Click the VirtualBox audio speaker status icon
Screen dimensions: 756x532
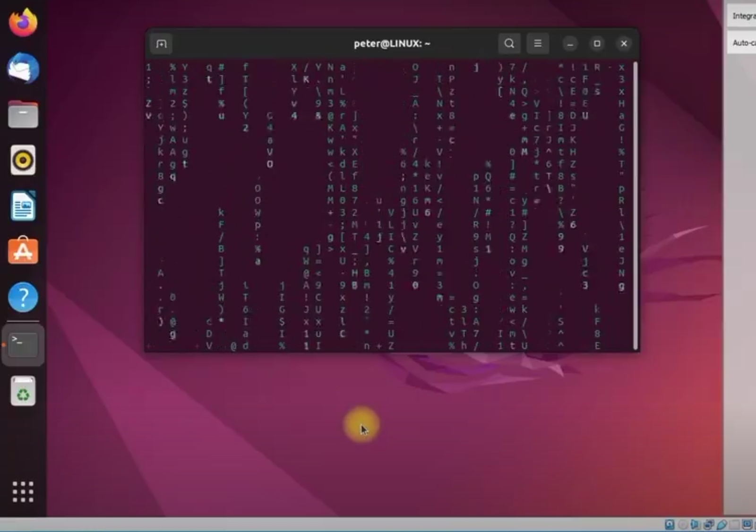coord(695,524)
